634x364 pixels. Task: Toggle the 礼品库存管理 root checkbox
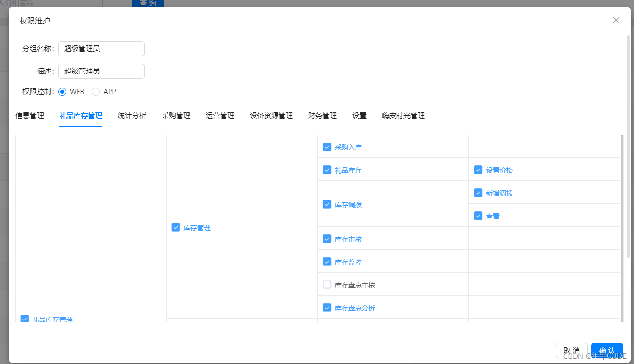point(24,319)
